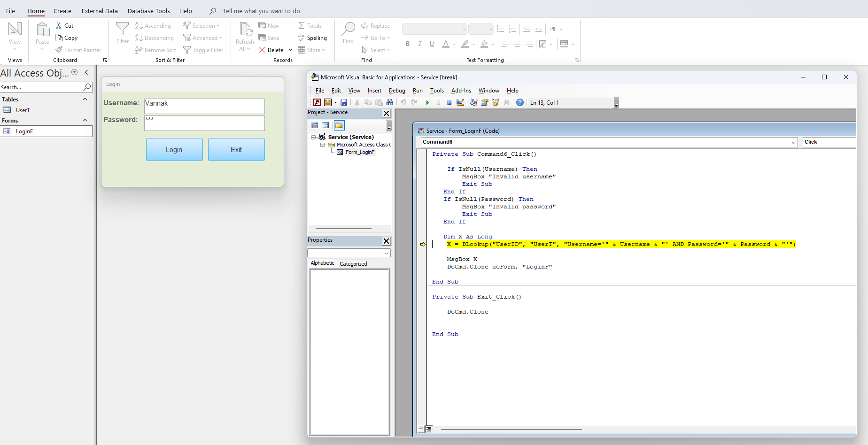
Task: Switch to the Create ribbon tab
Action: click(62, 11)
